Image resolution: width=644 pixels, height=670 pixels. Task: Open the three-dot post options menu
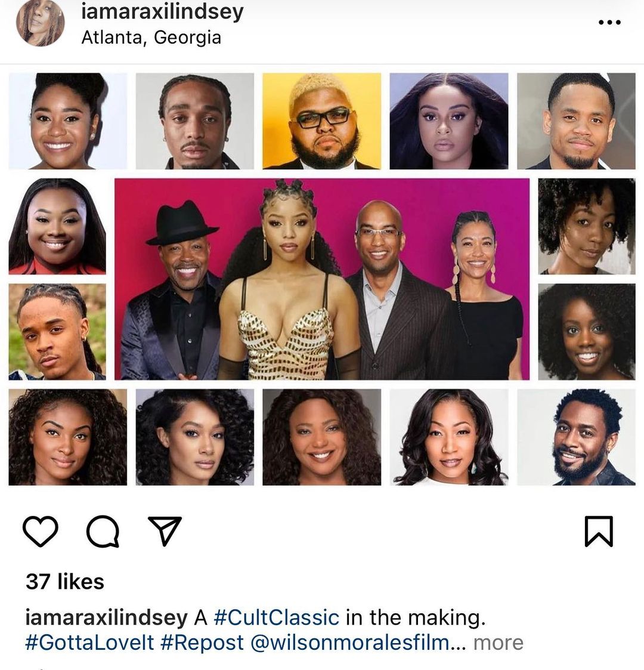click(609, 22)
